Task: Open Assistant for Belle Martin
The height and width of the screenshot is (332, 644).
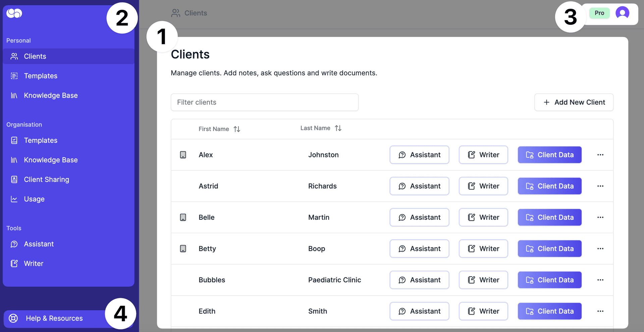Action: (419, 217)
